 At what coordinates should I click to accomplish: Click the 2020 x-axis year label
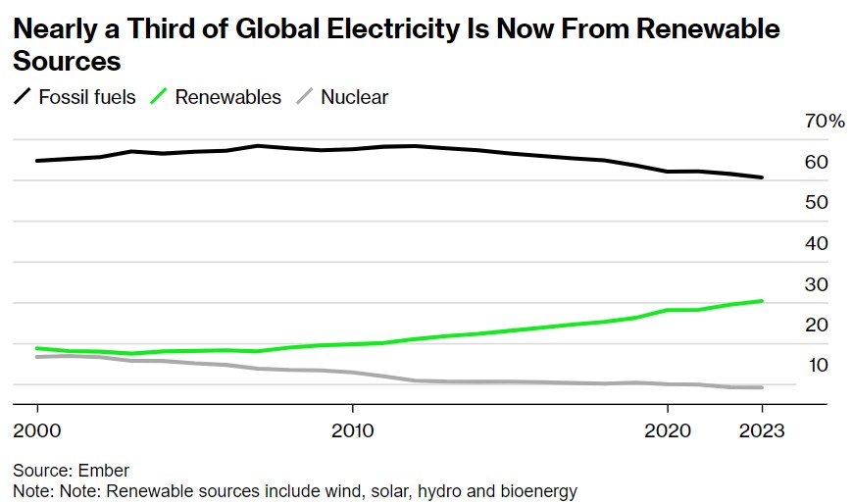[668, 431]
